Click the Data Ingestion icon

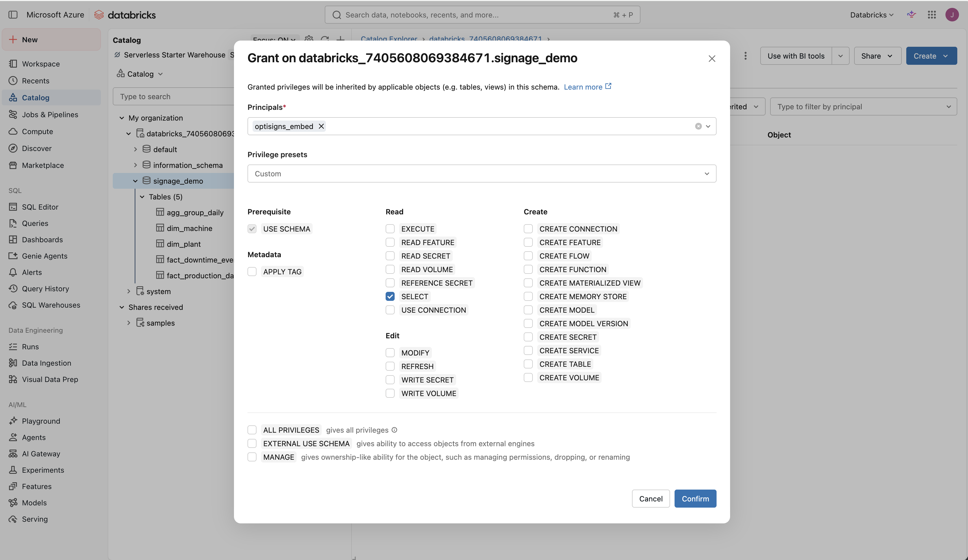pyautogui.click(x=13, y=363)
